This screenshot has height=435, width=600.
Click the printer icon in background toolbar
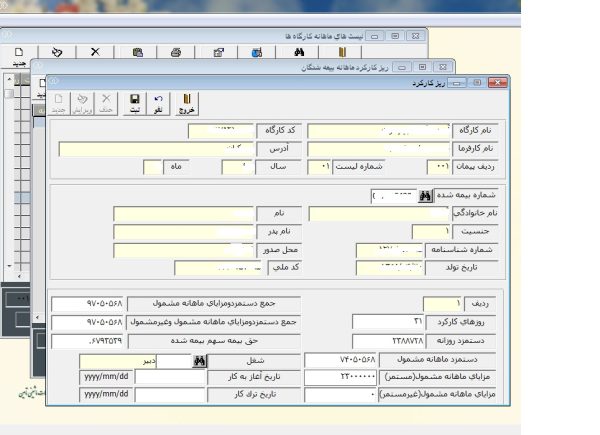point(175,52)
